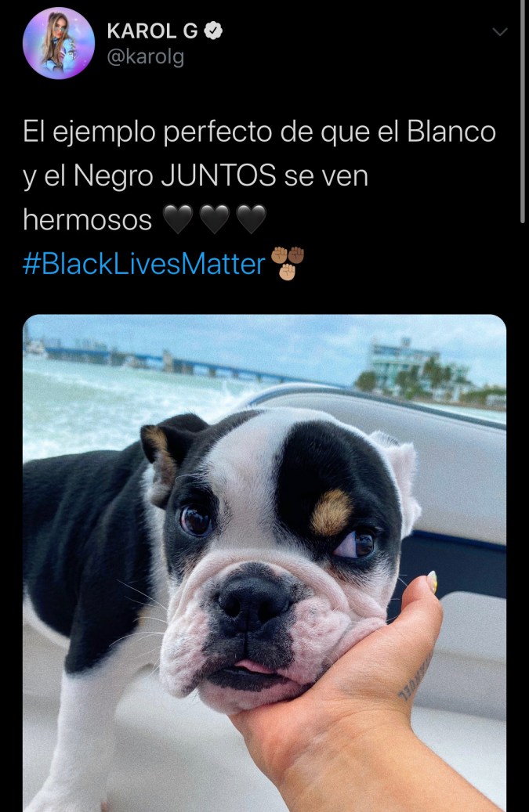Click the word hermosos in the tweet
Screen dimensions: 529x812
tap(88, 220)
